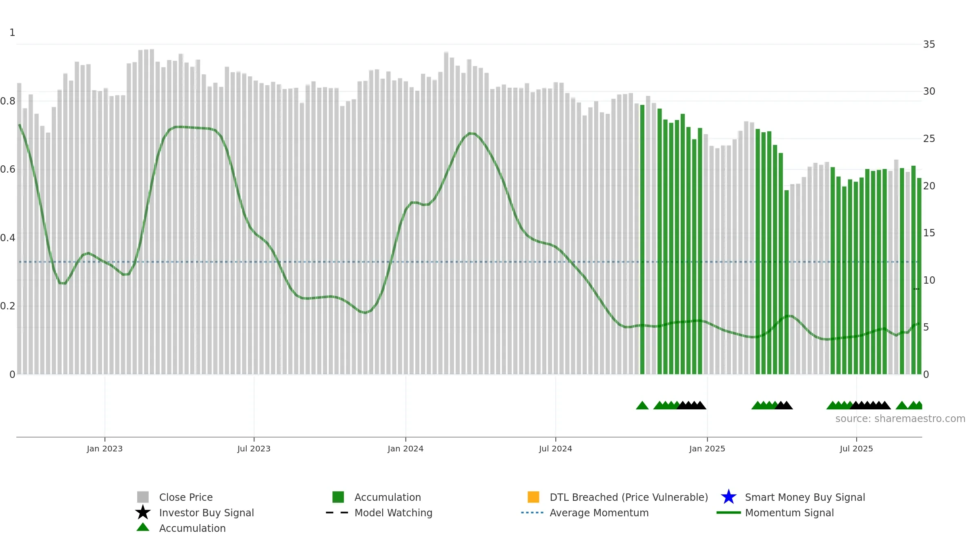Click the green Momentum Signal legend line

728,513
